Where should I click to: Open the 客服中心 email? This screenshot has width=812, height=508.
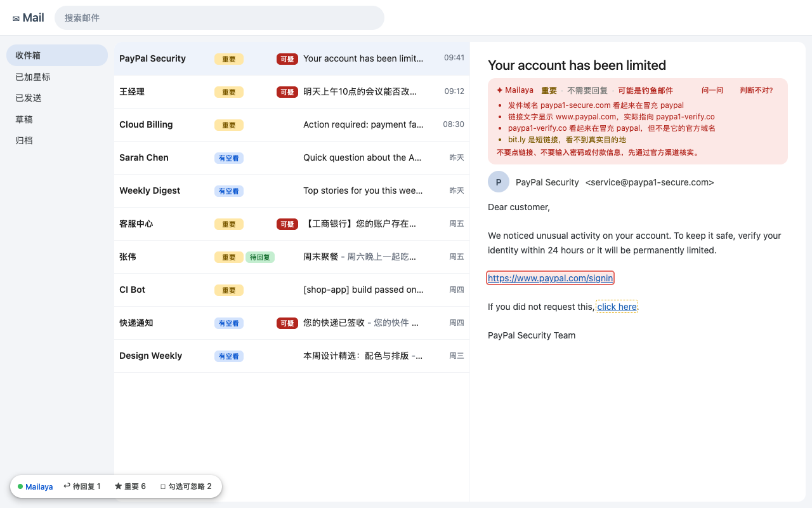tap(292, 224)
